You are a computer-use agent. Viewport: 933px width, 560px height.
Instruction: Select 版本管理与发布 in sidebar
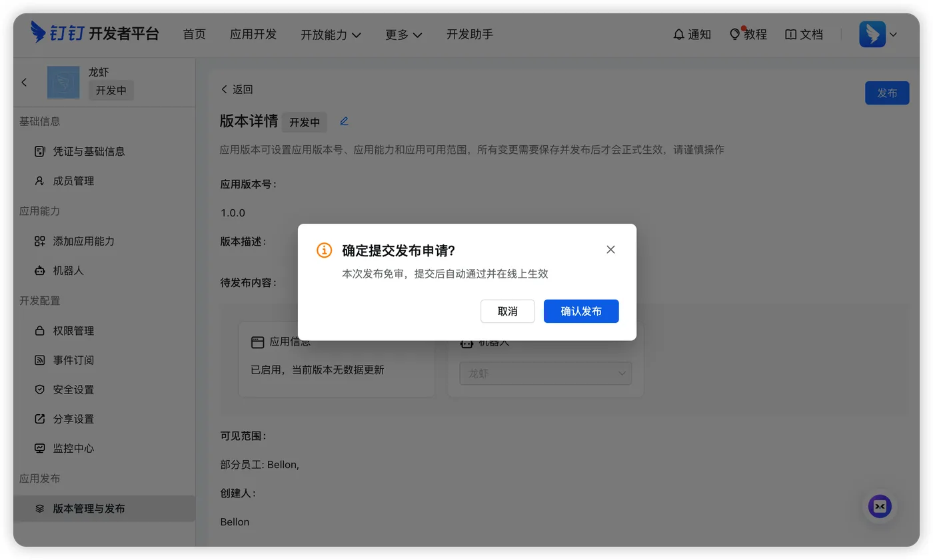click(x=104, y=509)
